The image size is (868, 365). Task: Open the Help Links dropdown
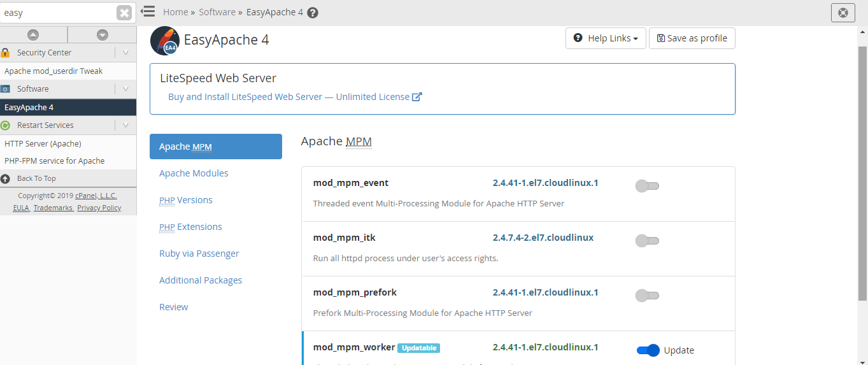(x=606, y=38)
